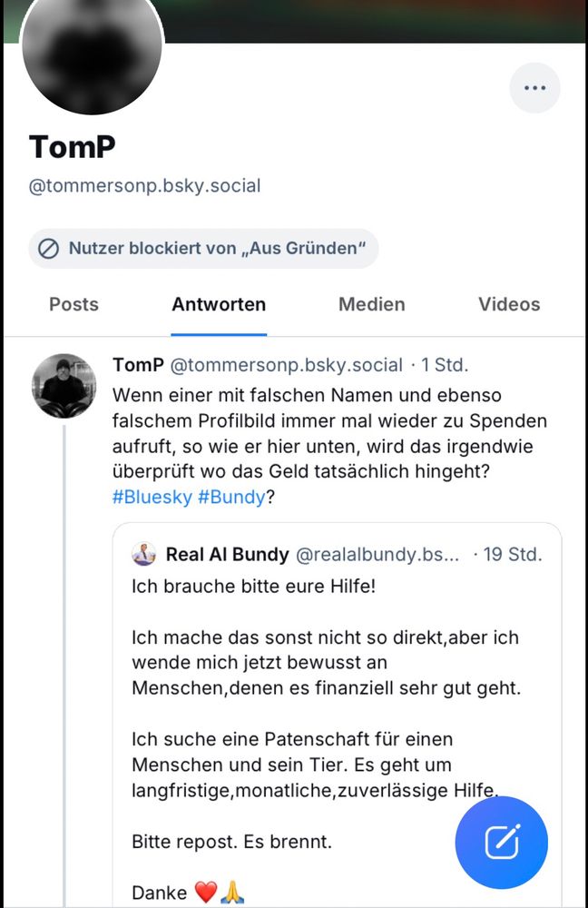588x908 pixels.
Task: Switch to the Medien tab
Action: coord(371,304)
